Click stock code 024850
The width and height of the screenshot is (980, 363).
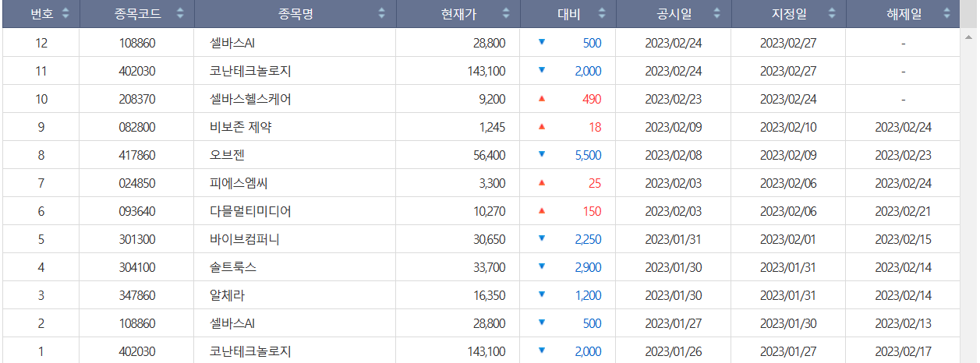pos(137,183)
